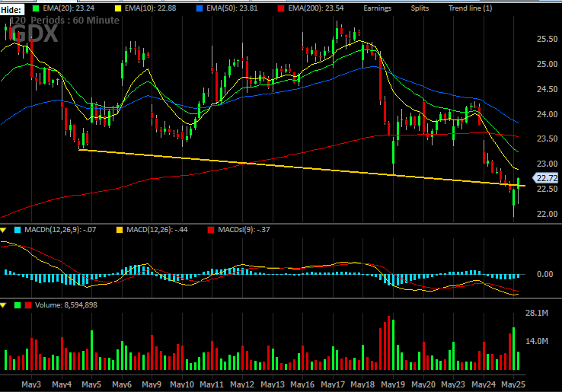Click the May19 date label
The image size is (562, 392).
coord(393,384)
